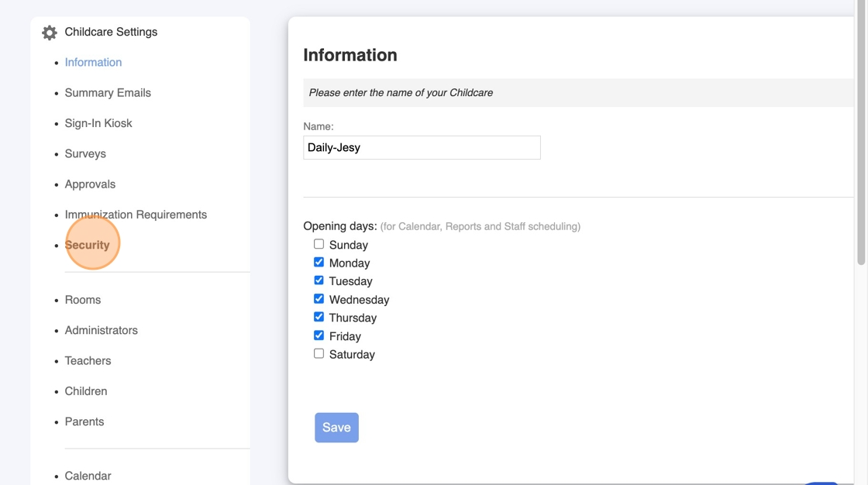The height and width of the screenshot is (485, 868).
Task: Uncheck the Monday opening day
Action: point(319,263)
